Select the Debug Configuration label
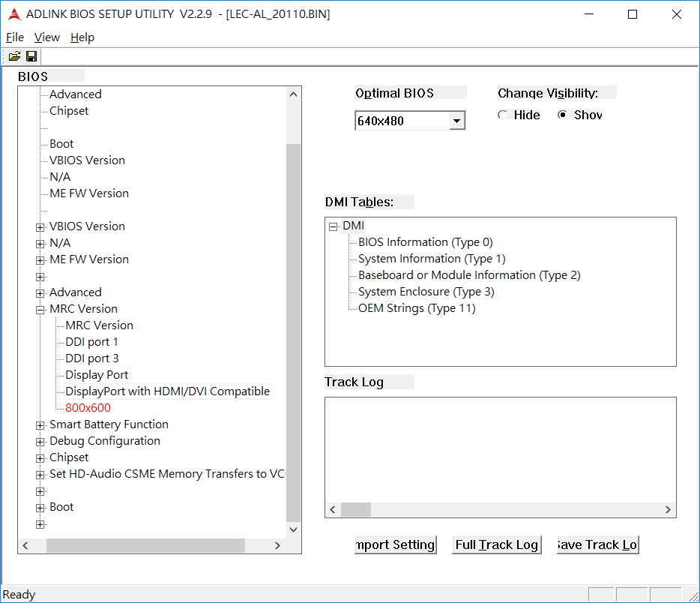 pyautogui.click(x=104, y=441)
